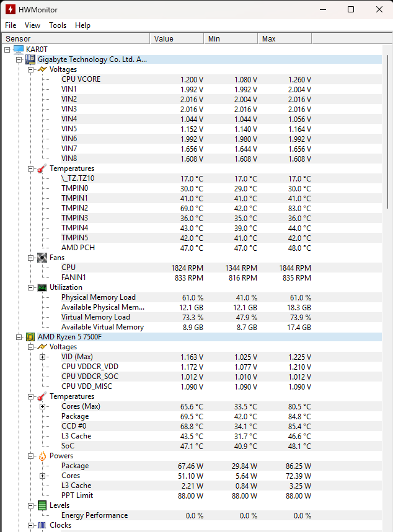Click the Value column header
Viewport: 393px width, 532px height.
coord(177,38)
